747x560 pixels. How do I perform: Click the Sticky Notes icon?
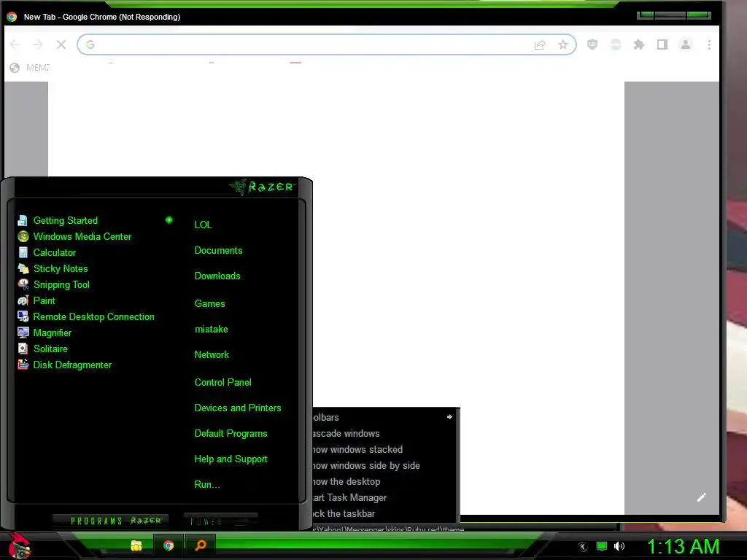23,268
